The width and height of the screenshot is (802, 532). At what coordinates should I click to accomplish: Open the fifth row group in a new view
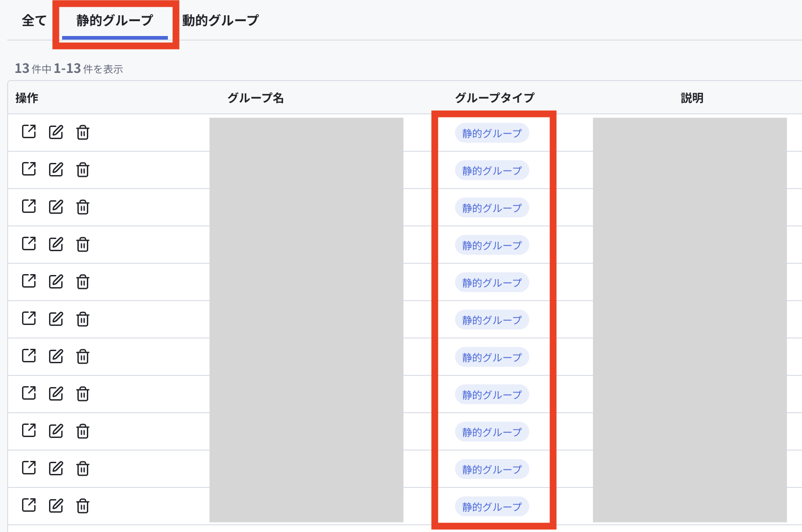pyautogui.click(x=29, y=281)
